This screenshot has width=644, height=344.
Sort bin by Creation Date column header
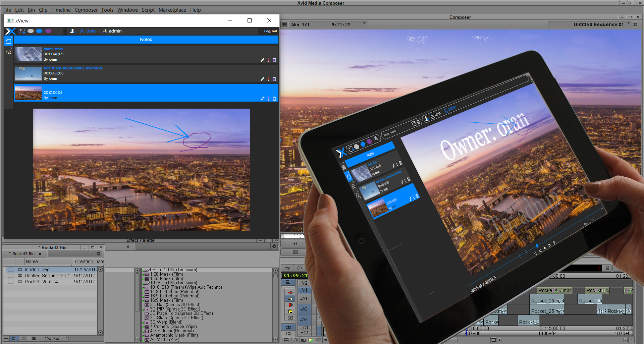click(89, 262)
